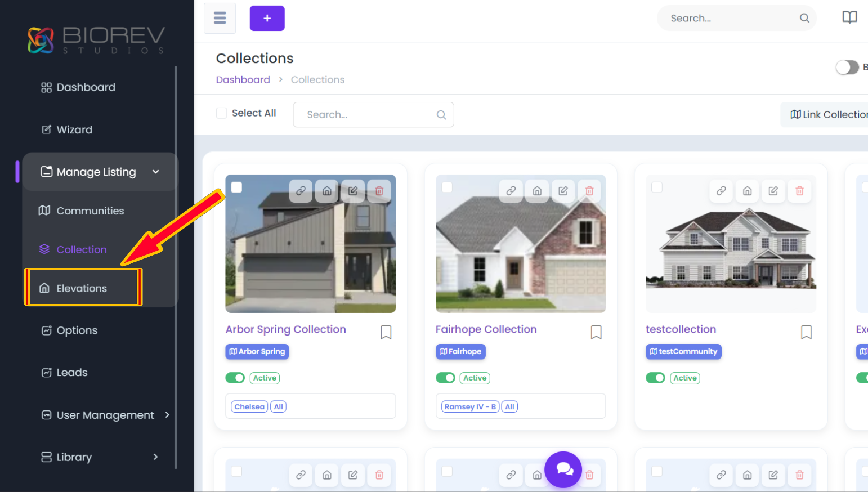Viewport: 868px width, 492px height.
Task: Click the purple plus add button
Action: click(267, 18)
